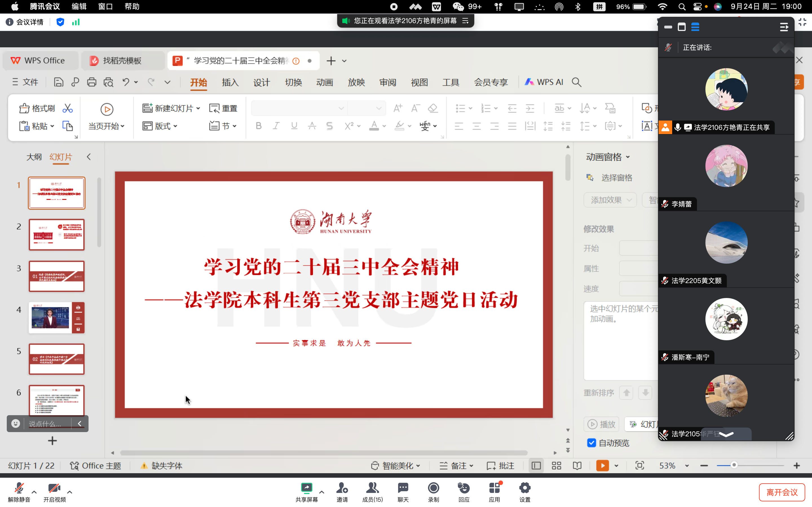Click the 离开会议 button
Image resolution: width=812 pixels, height=507 pixels.
pos(782,492)
